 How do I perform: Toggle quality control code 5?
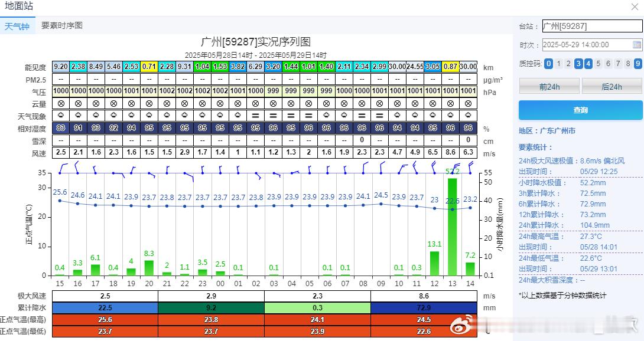point(599,64)
